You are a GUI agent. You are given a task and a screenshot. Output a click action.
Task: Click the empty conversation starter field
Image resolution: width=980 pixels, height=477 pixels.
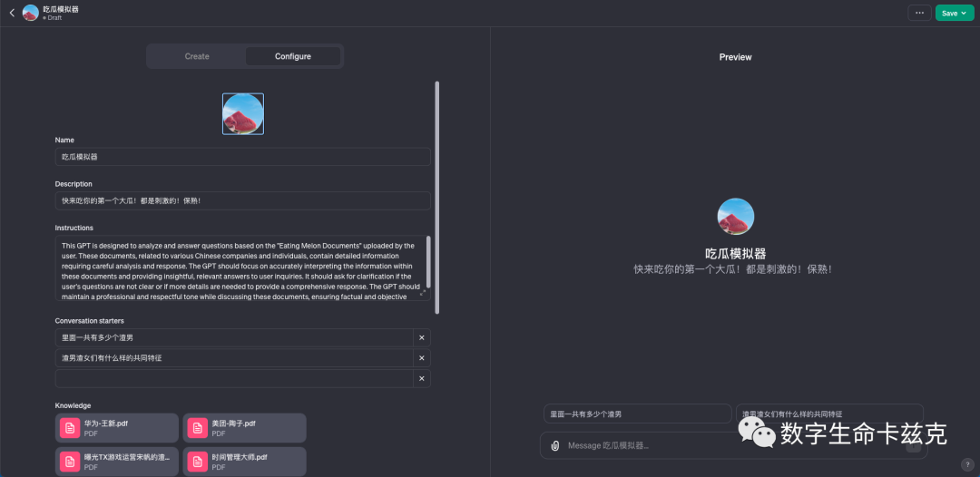[234, 378]
